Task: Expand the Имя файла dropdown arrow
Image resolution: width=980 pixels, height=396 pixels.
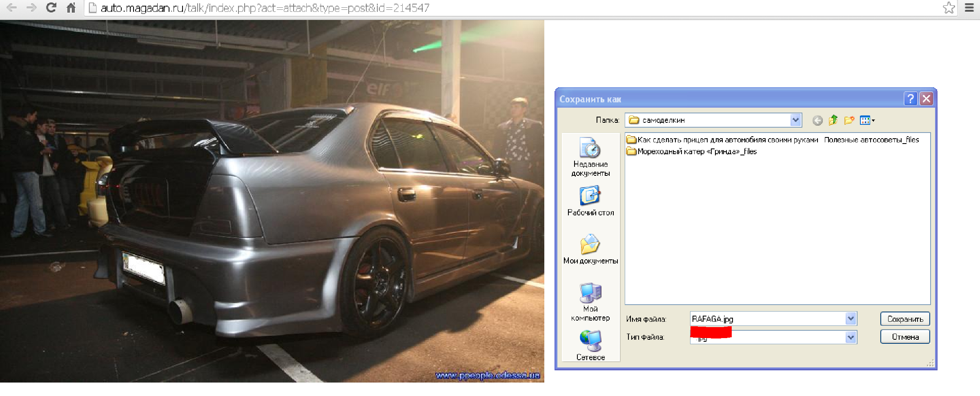Action: (x=851, y=319)
